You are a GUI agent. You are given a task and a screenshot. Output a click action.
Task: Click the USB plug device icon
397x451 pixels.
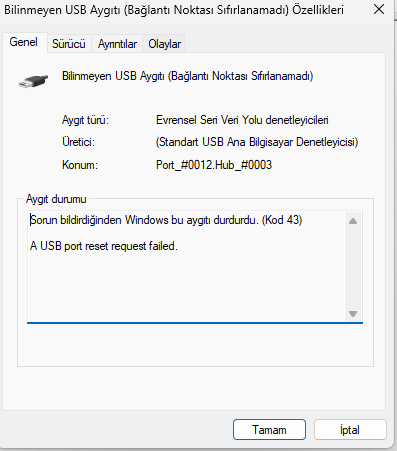(x=33, y=81)
